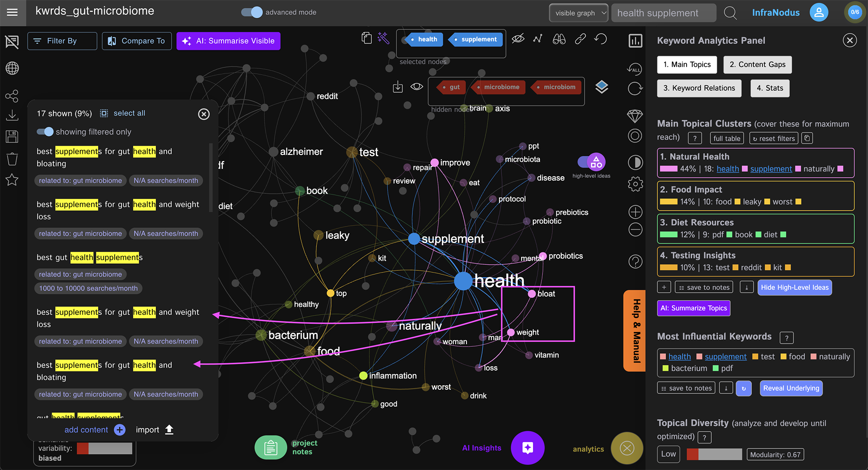Click the share graph icon

(12, 96)
